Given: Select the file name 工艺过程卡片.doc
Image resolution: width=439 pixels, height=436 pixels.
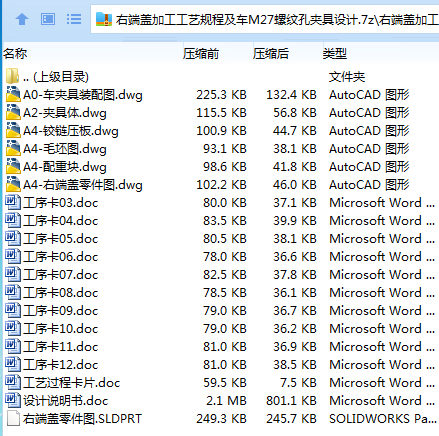Looking at the screenshot, I should [72, 383].
